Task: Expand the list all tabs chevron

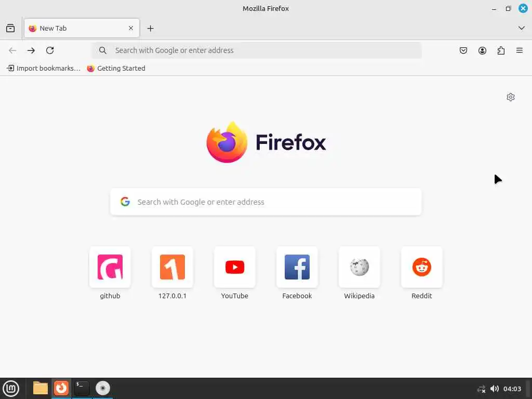Action: click(522, 28)
